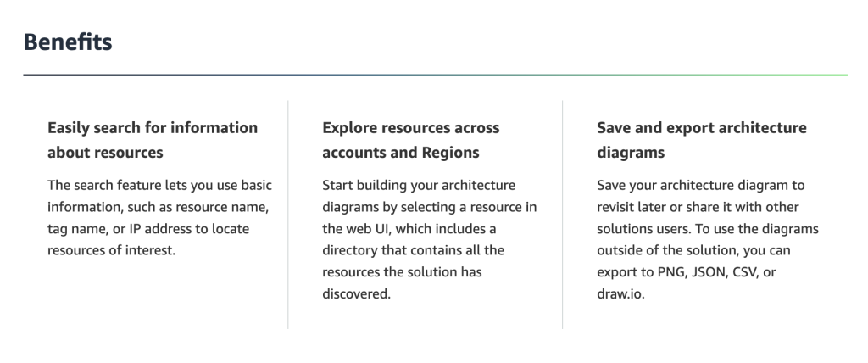Click the vertical divider before the third column
The height and width of the screenshot is (363, 868).
coord(563,214)
